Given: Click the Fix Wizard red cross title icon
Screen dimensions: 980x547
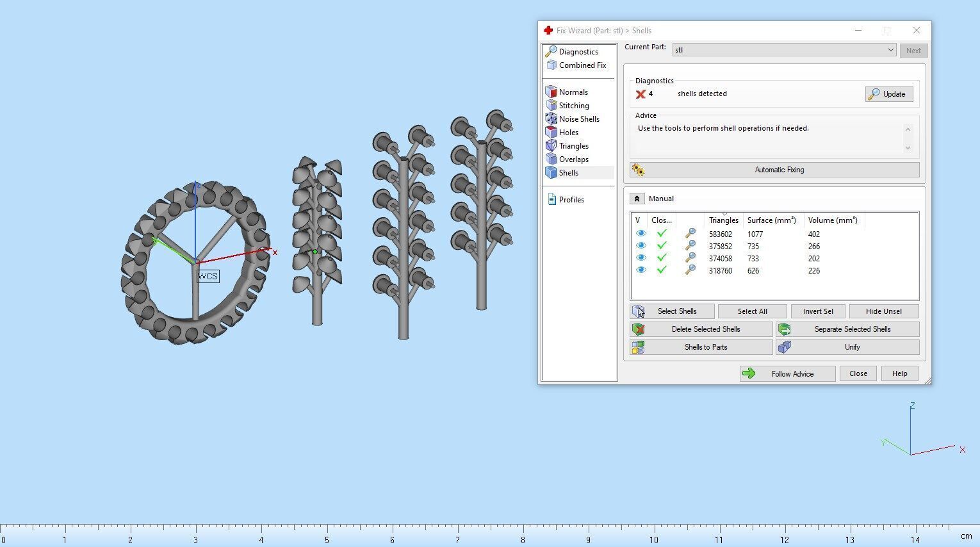Looking at the screenshot, I should click(548, 30).
